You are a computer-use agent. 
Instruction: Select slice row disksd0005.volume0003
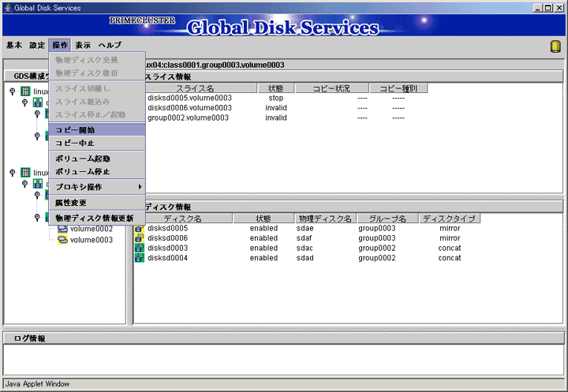point(189,98)
